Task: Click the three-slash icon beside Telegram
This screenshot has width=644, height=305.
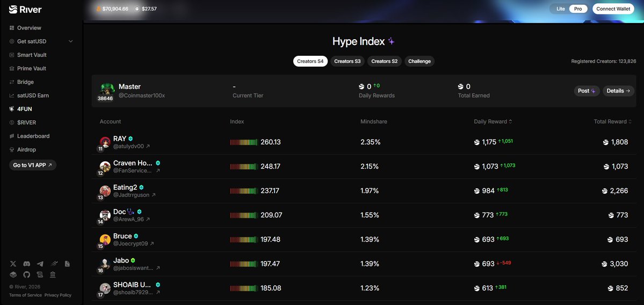Action: click(x=54, y=264)
